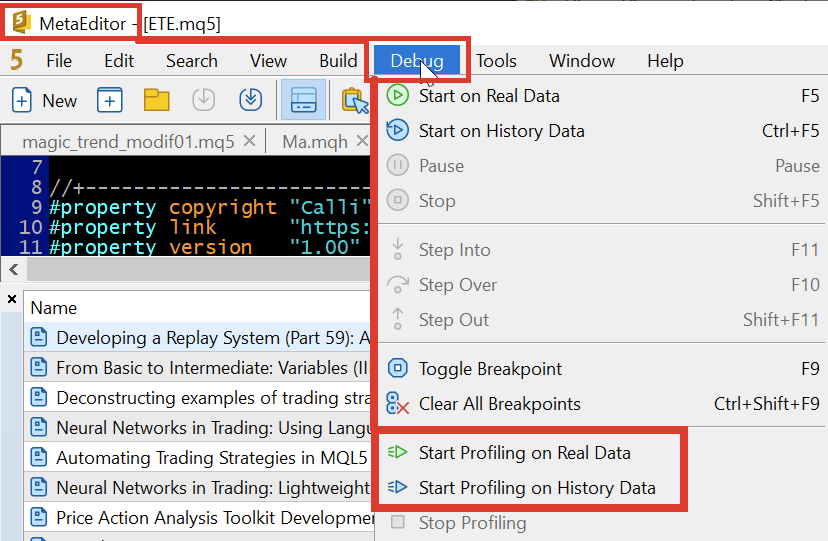Click Step Into in Debug menu
Viewport: 828px width, 541px height.
(602, 250)
